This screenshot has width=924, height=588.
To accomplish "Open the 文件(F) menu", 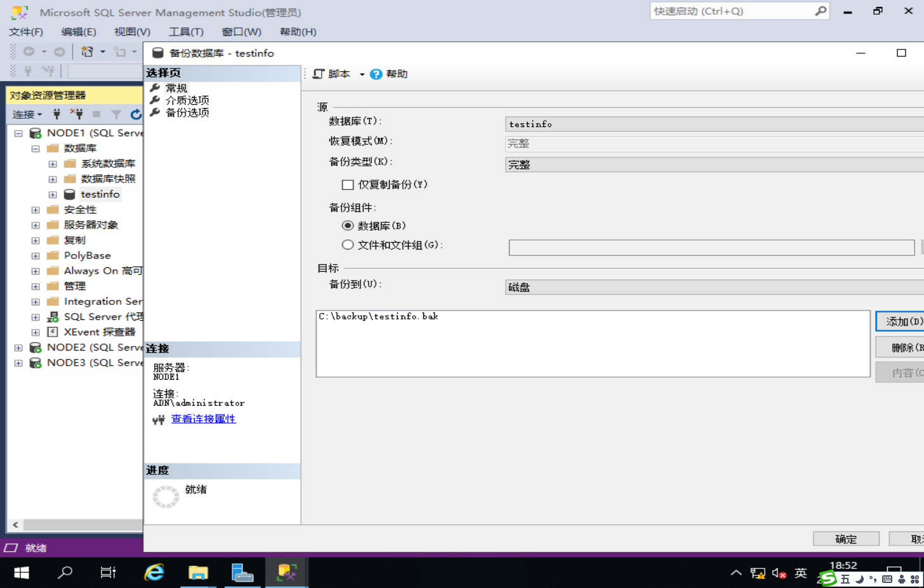I will click(x=26, y=32).
